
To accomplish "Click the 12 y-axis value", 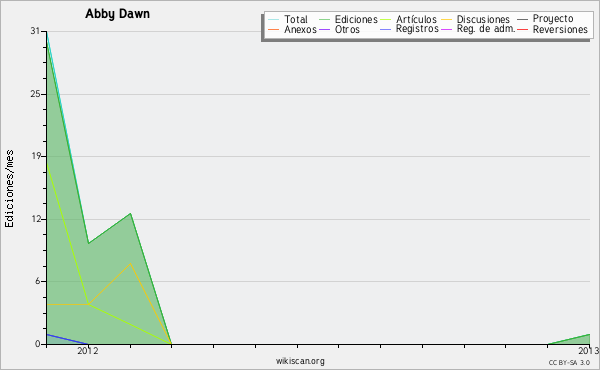I will 35,219.
